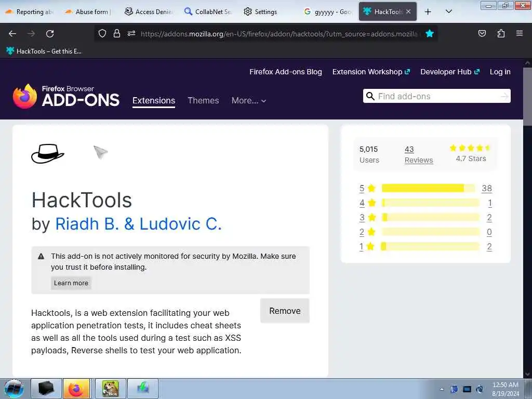The image size is (532, 399).
Task: Reload the page with the refresh icon
Action: click(50, 34)
